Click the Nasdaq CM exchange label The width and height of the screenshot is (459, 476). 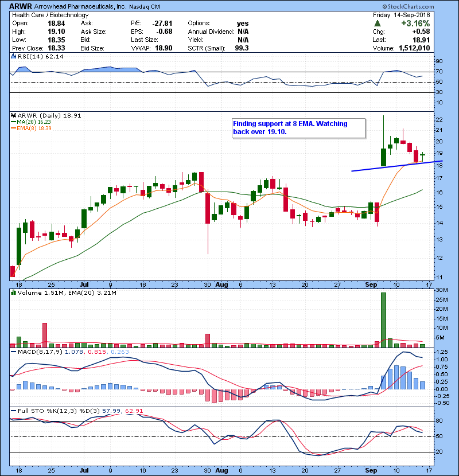(x=145, y=7)
